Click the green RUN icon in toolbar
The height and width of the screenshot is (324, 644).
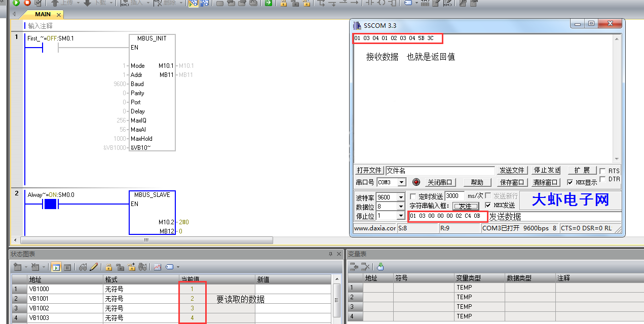tap(16, 3)
